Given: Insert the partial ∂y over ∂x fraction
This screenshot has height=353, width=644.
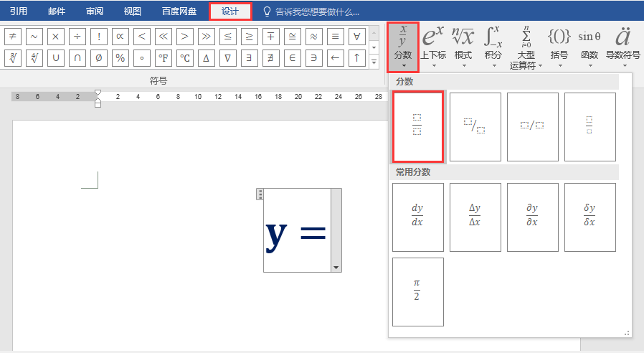Looking at the screenshot, I should tap(533, 217).
